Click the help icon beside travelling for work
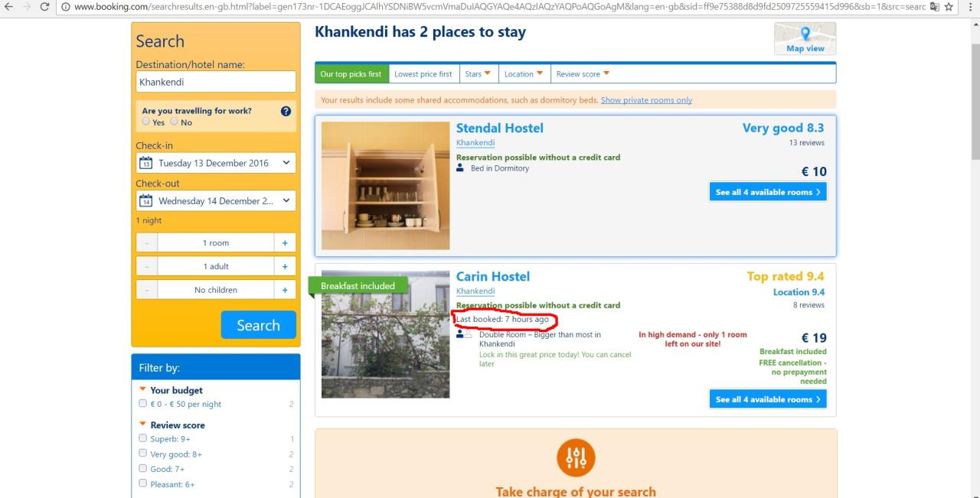 tap(286, 111)
